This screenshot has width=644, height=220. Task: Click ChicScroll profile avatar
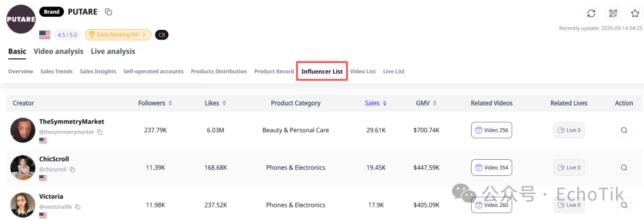[x=23, y=168]
